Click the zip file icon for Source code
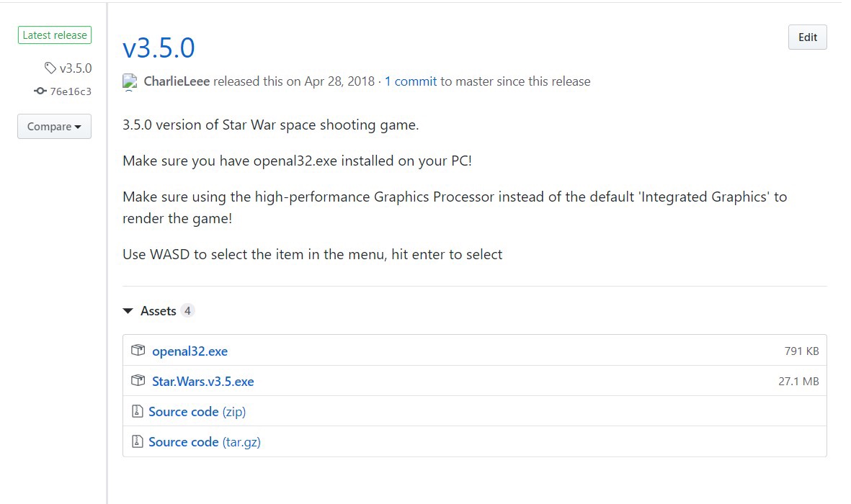851x504 pixels. coord(137,412)
